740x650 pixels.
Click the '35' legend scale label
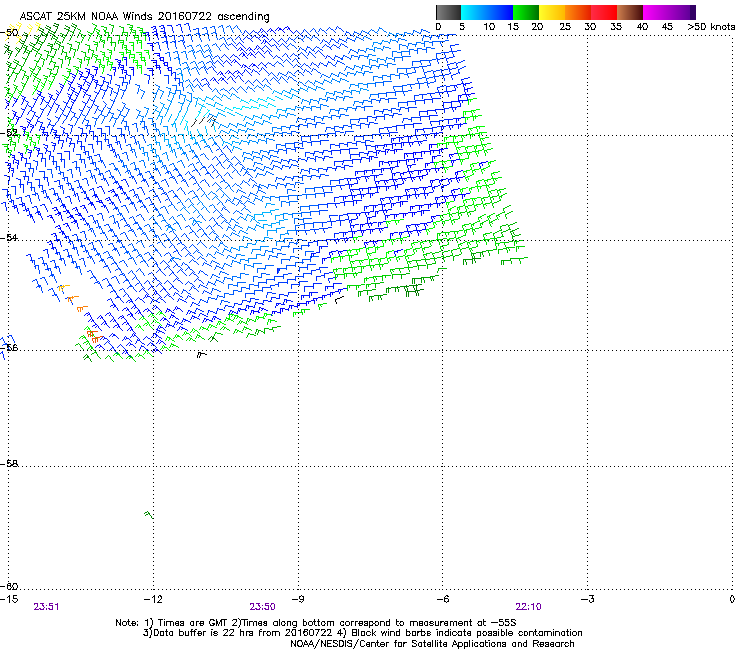click(x=616, y=27)
